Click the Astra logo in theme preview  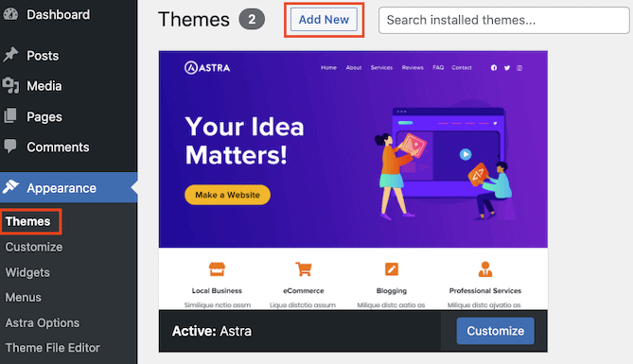(207, 68)
